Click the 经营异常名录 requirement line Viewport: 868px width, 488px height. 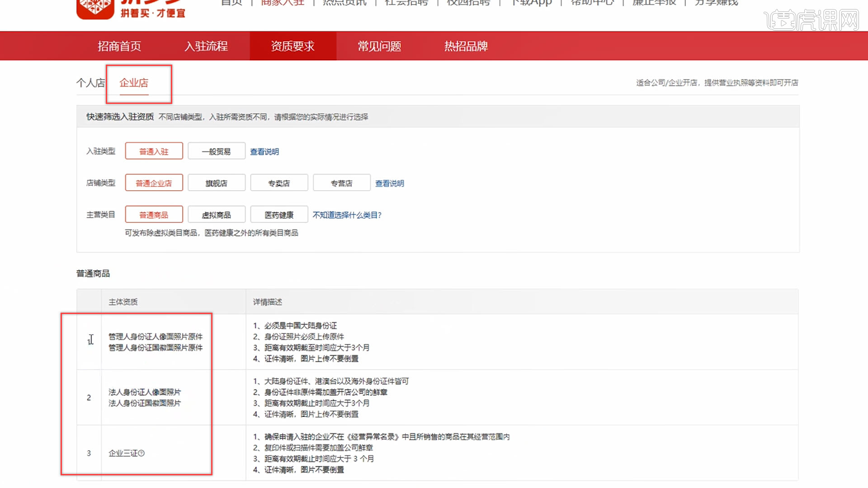[381, 437]
